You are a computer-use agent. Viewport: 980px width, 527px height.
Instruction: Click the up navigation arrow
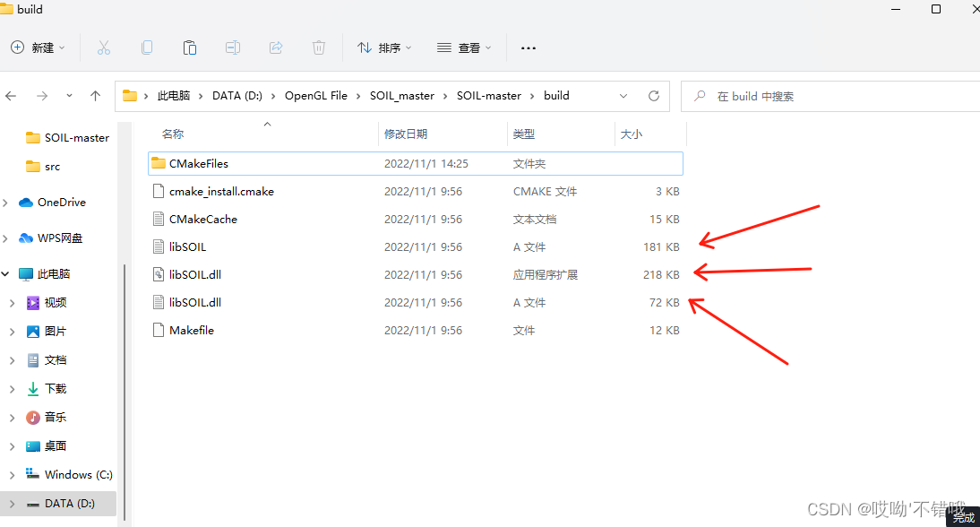point(95,95)
